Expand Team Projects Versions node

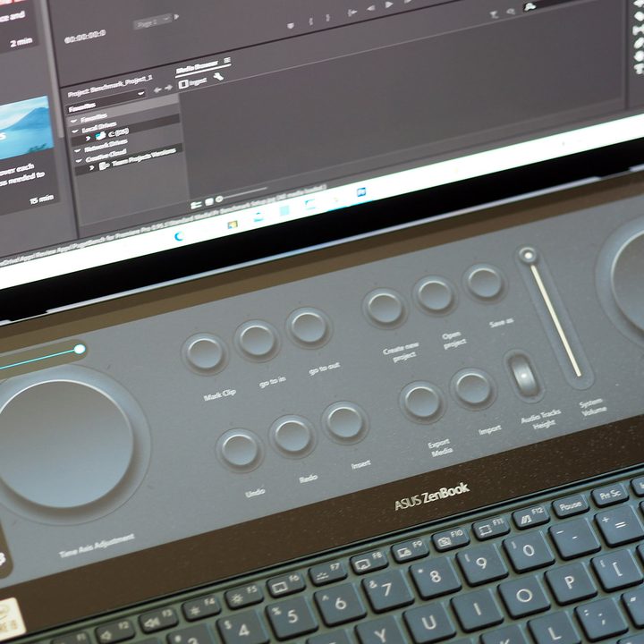click(x=92, y=168)
